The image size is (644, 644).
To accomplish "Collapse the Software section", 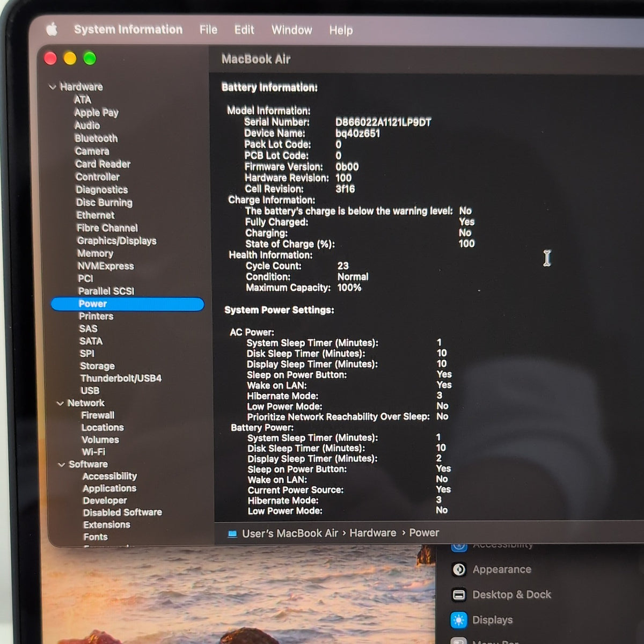I will [61, 465].
